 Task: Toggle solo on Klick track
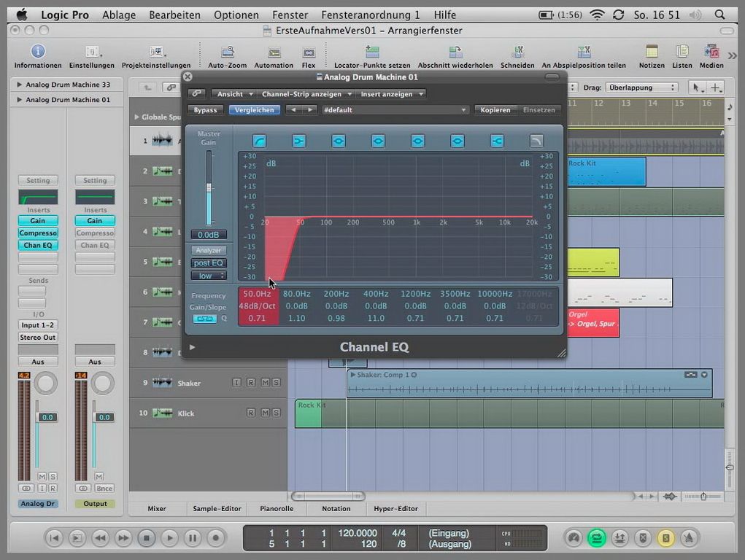[276, 413]
